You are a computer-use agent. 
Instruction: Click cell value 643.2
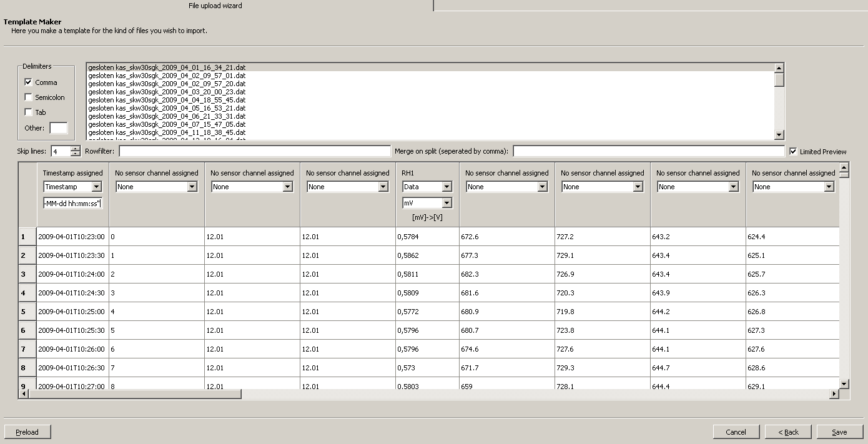pos(698,237)
